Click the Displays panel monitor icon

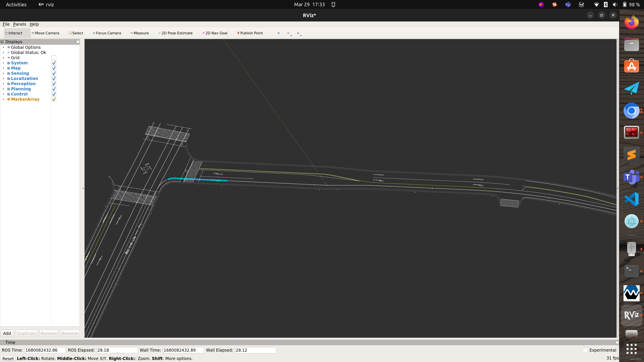tap(2, 42)
